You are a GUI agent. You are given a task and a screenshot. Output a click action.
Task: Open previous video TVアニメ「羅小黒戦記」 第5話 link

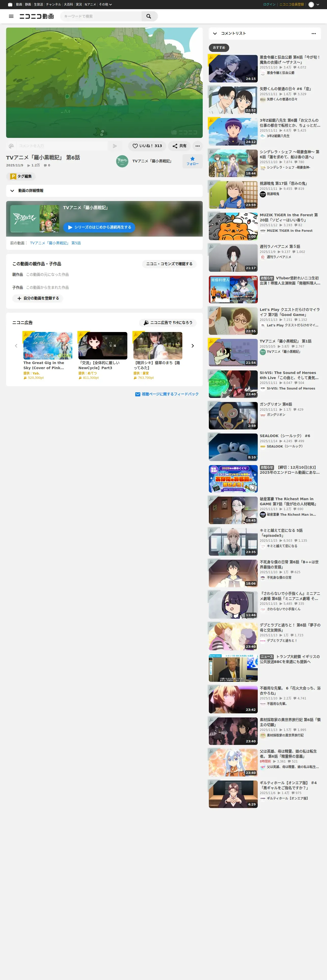[55, 243]
